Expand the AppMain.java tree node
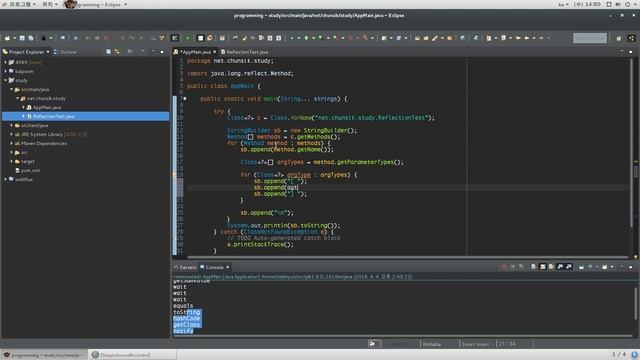 (23, 107)
